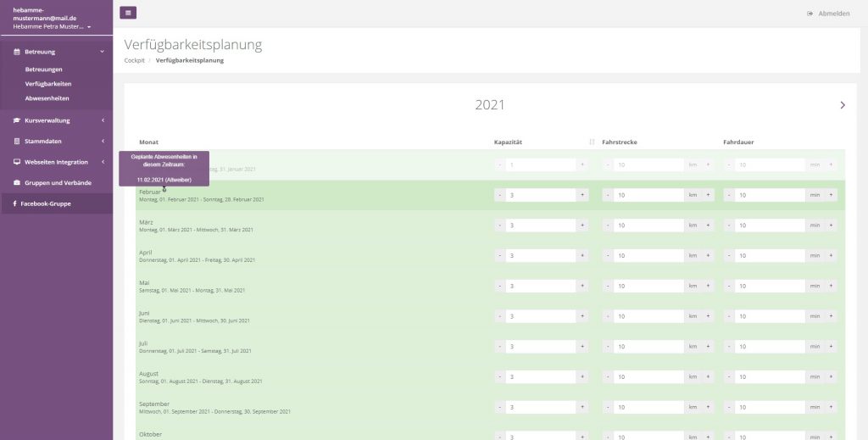The height and width of the screenshot is (440, 868).
Task: Expand the Kursverwaltung submenu
Action: 102,120
